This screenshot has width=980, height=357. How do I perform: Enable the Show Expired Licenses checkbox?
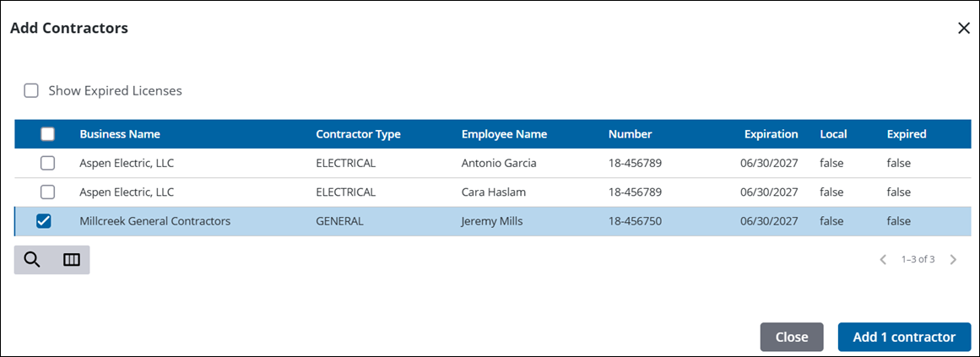click(31, 90)
